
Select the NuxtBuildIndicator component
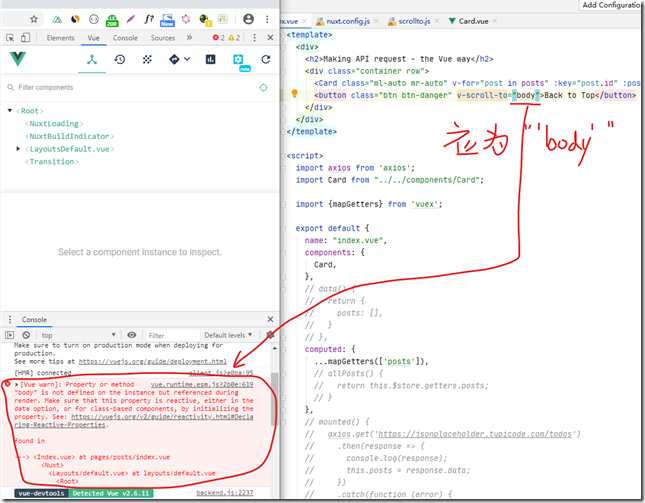click(70, 136)
